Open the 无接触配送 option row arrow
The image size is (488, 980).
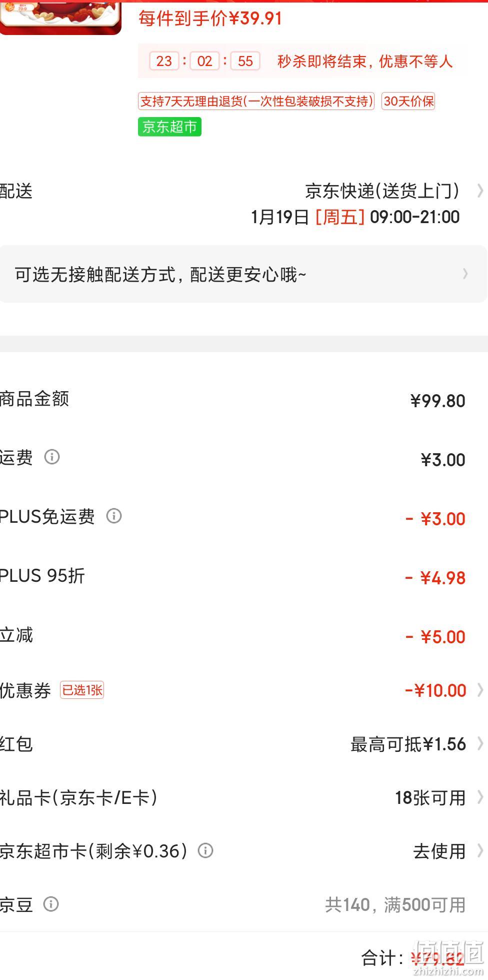[x=465, y=274]
